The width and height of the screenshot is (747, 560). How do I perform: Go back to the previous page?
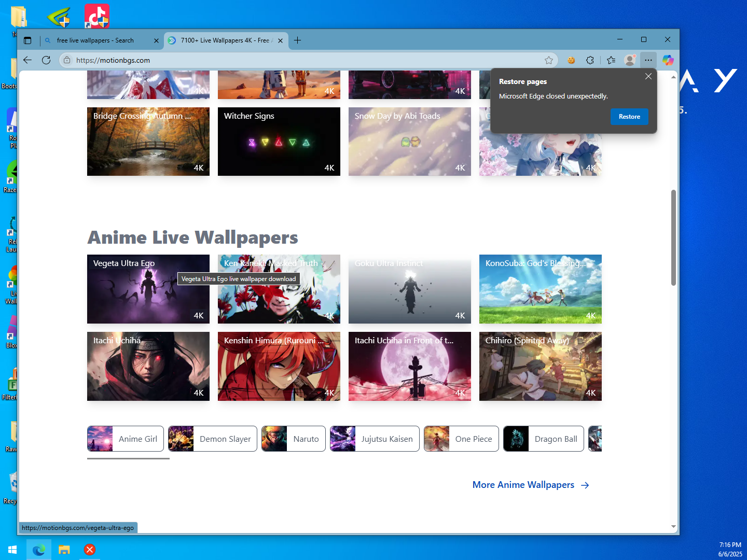pyautogui.click(x=27, y=60)
